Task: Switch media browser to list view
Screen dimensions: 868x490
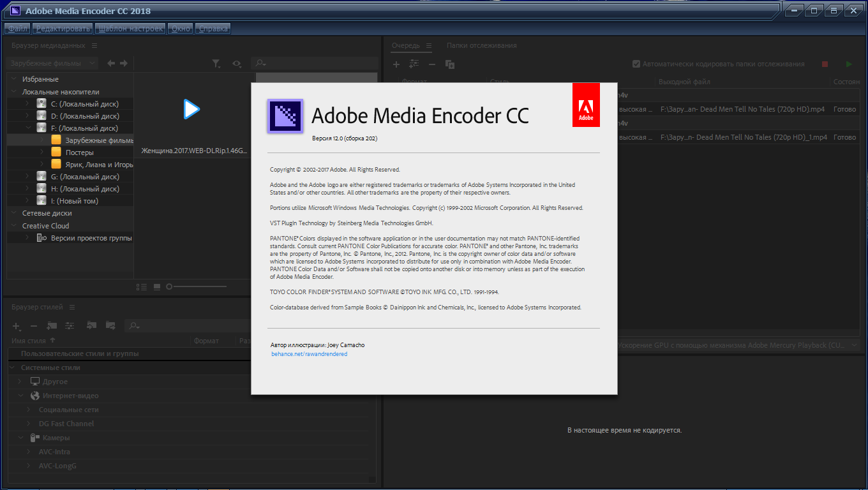Action: click(x=142, y=287)
